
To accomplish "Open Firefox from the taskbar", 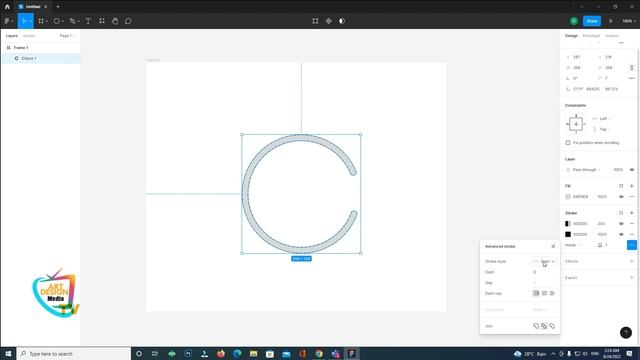I will 221,353.
